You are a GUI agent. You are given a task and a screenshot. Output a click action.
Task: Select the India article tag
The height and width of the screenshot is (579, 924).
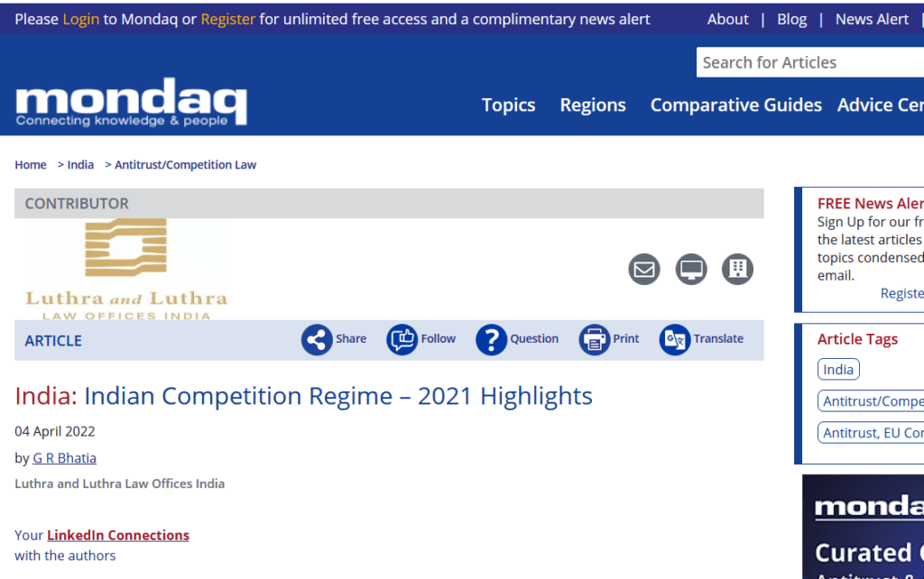click(x=838, y=370)
